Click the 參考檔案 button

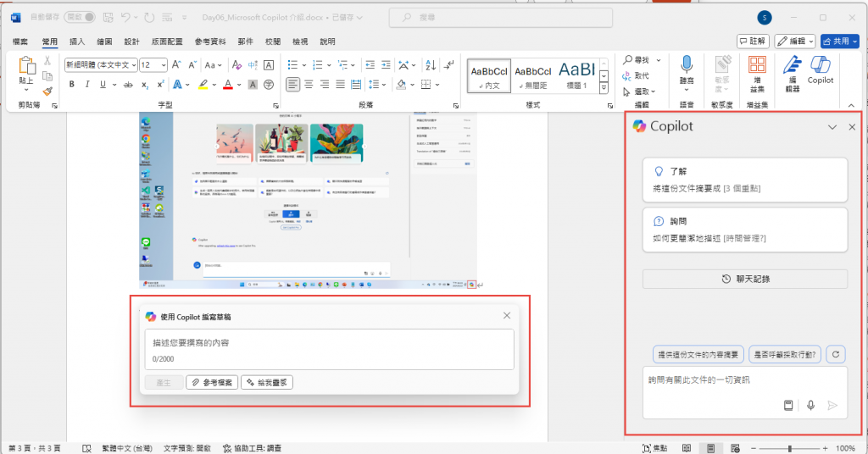tap(212, 382)
